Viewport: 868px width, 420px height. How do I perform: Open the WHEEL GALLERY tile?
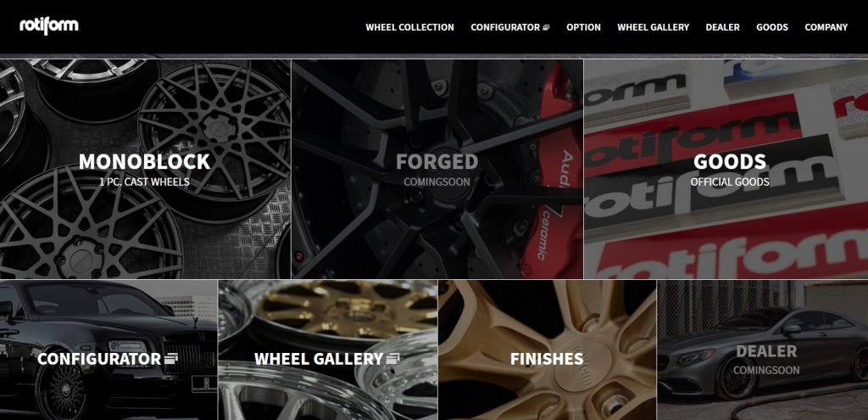tap(328, 350)
